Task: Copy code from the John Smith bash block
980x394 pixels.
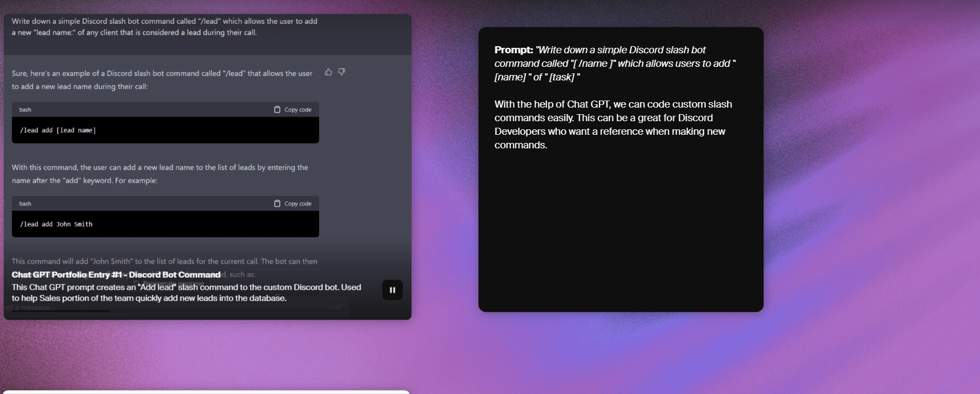Action: (293, 204)
